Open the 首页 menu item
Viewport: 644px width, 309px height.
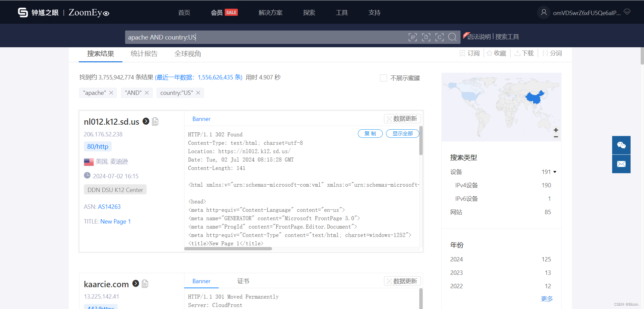point(184,12)
